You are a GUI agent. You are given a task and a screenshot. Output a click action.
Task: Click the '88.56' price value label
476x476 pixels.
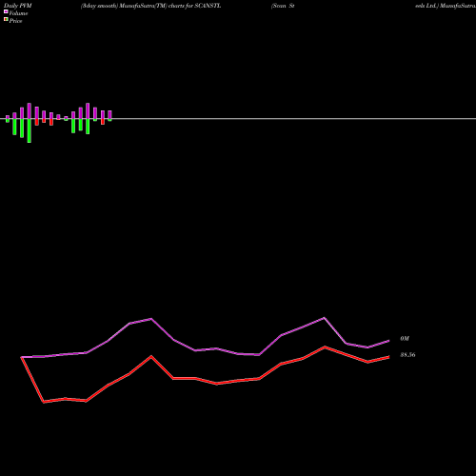point(407,355)
